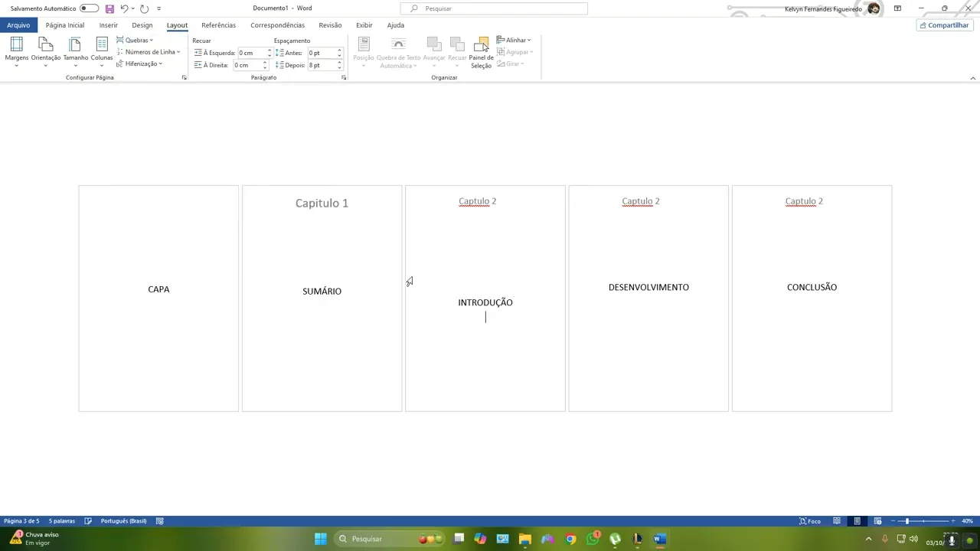Viewport: 980px width, 551px height.
Task: Open the Orientação page orientation menu
Action: (x=46, y=52)
